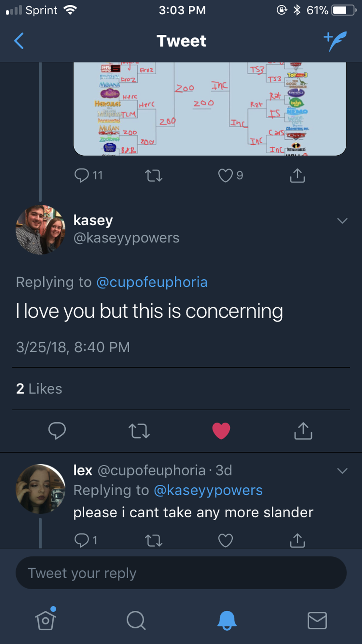Go back using the top-left arrow
The image size is (362, 644).
(x=19, y=41)
